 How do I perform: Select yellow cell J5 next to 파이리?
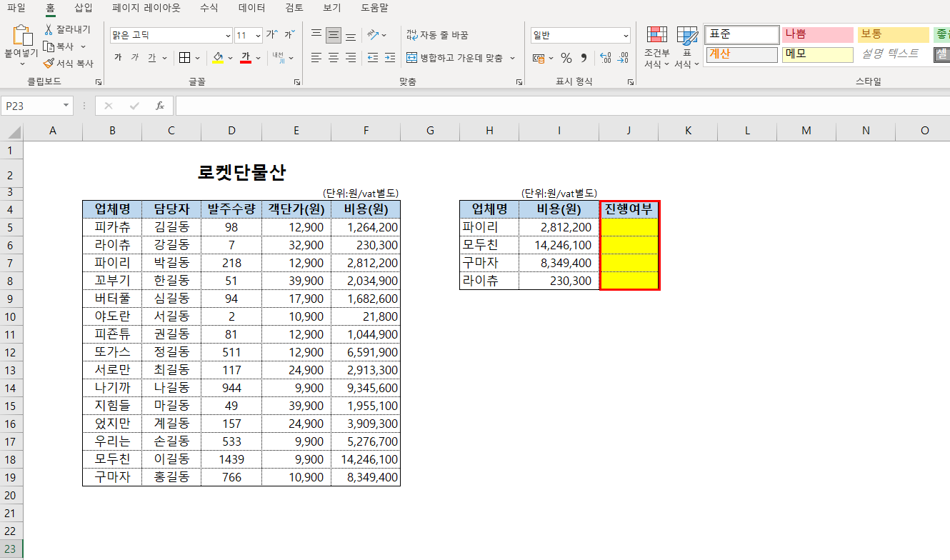click(x=629, y=227)
